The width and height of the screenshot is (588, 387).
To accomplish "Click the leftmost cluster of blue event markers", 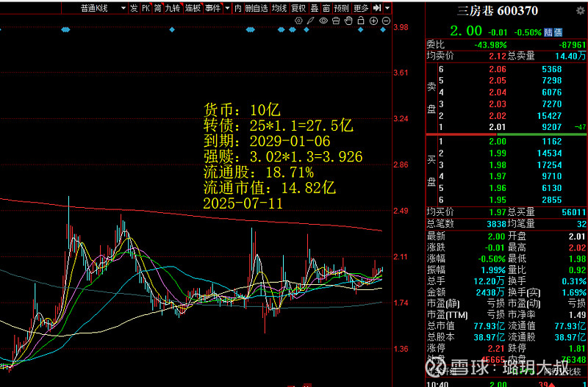I will tap(65, 29).
